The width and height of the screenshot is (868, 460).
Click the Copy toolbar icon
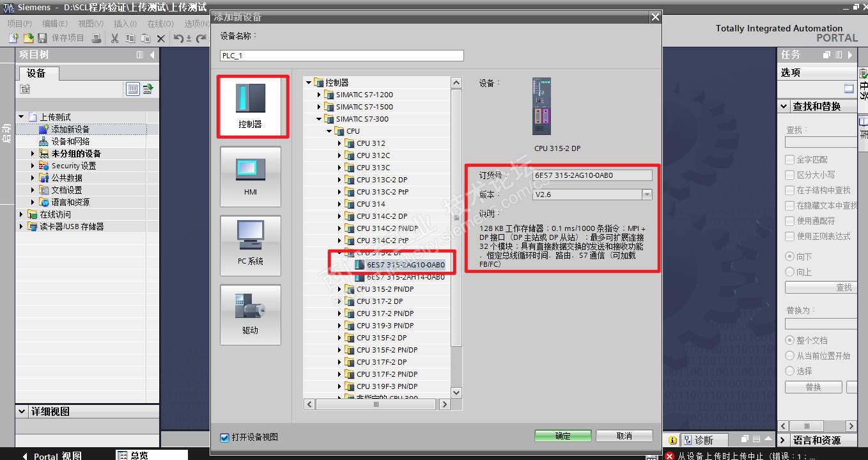click(130, 38)
